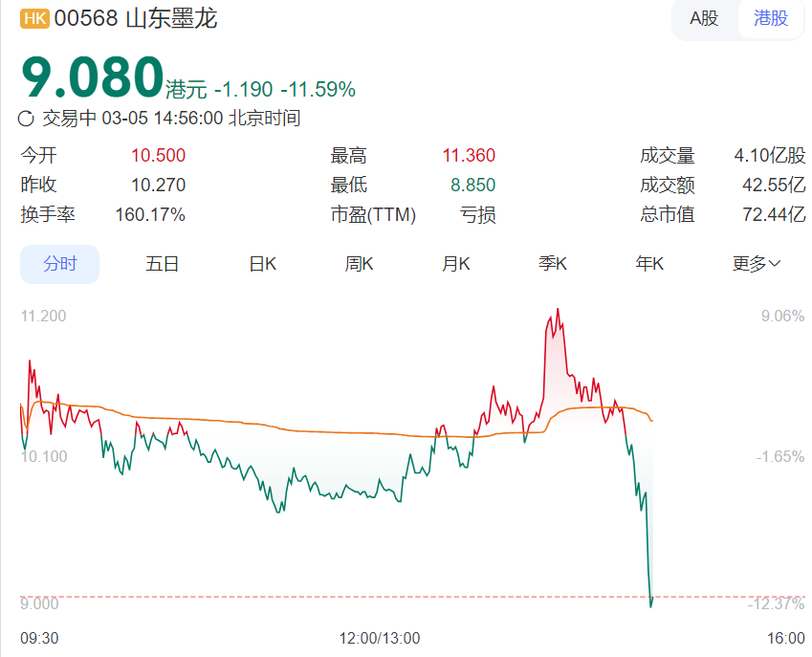This screenshot has height=657, width=812.
Task: Click the 成交量 value 4.10亿股
Action: click(x=769, y=156)
